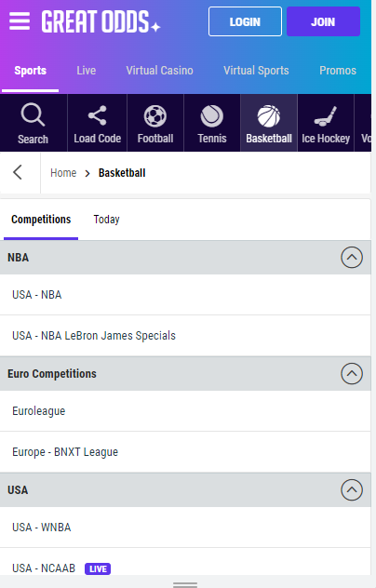Open the Virtual Casino tab

[159, 71]
